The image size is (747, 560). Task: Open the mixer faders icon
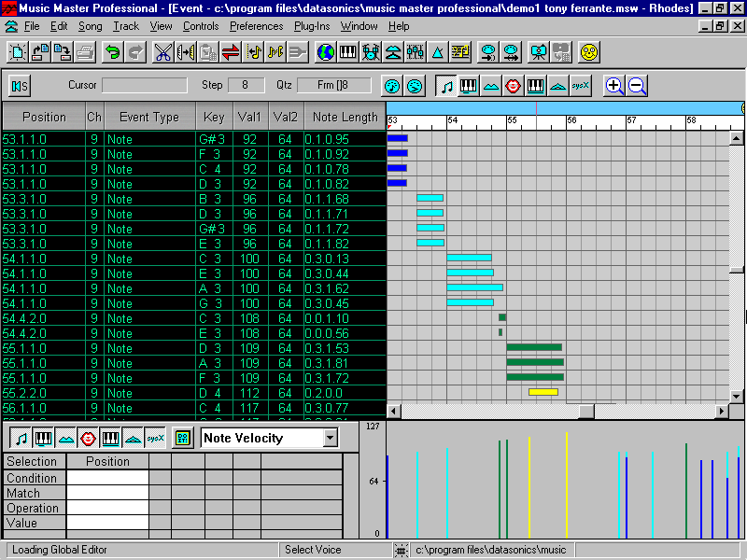tap(415, 52)
